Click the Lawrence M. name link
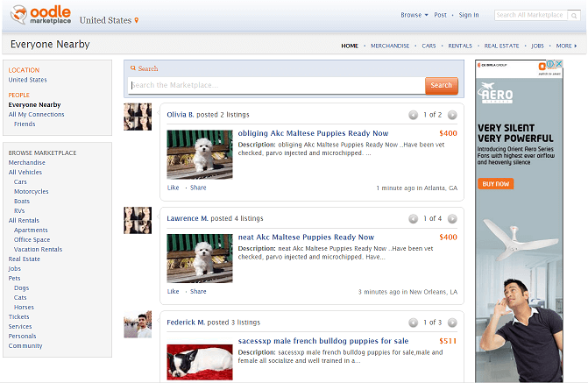Viewport: 588px width, 383px height. [x=188, y=219]
